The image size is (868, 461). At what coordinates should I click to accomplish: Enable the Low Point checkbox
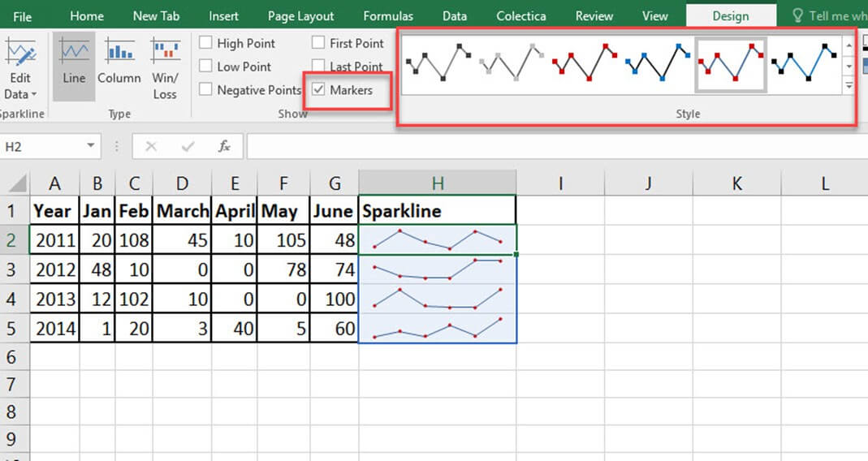tap(206, 67)
